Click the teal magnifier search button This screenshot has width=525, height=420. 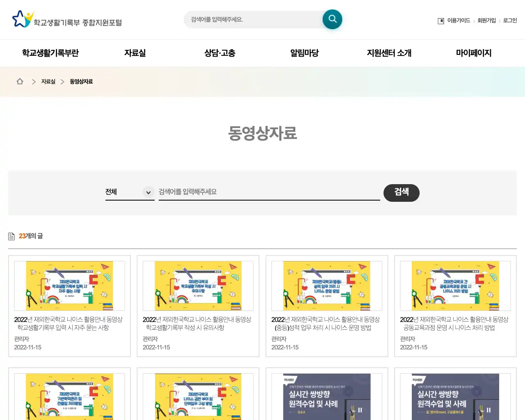tap(332, 19)
